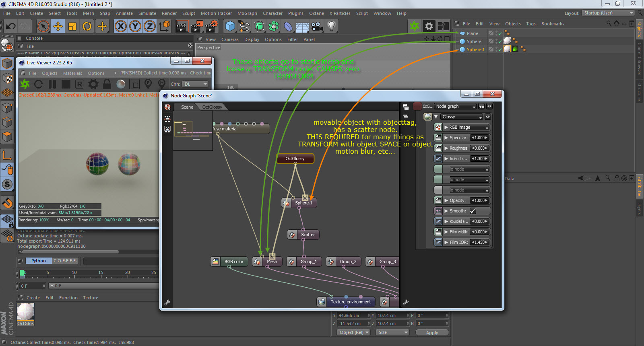Screen dimensions: 644x346
Task: Expand the Opacity parameter
Action: point(446,200)
